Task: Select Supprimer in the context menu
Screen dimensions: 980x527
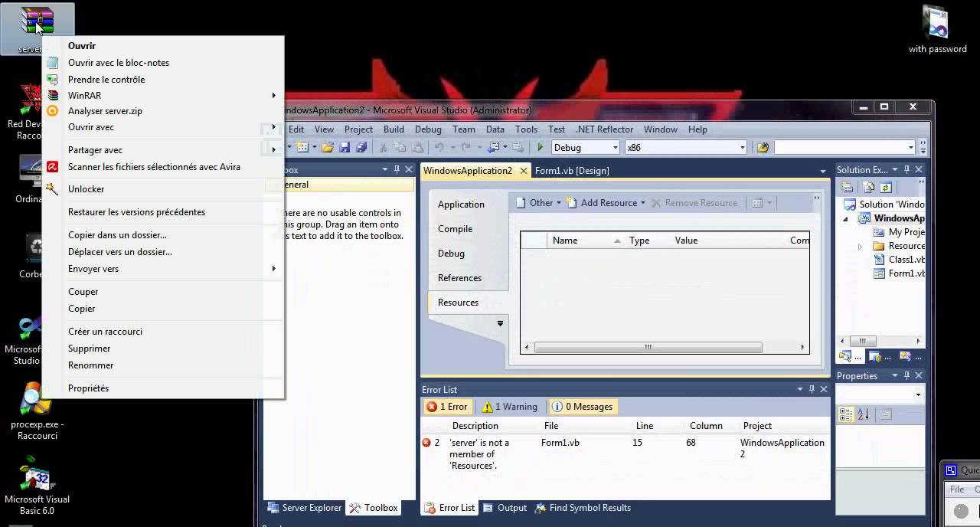Action: click(163, 349)
